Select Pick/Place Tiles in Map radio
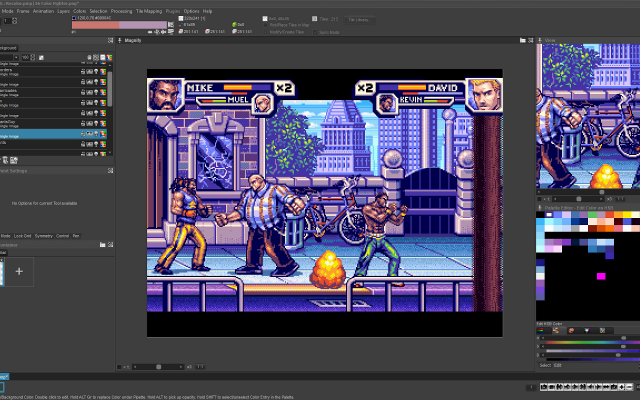Viewport: 640px width, 400px height. (266, 25)
